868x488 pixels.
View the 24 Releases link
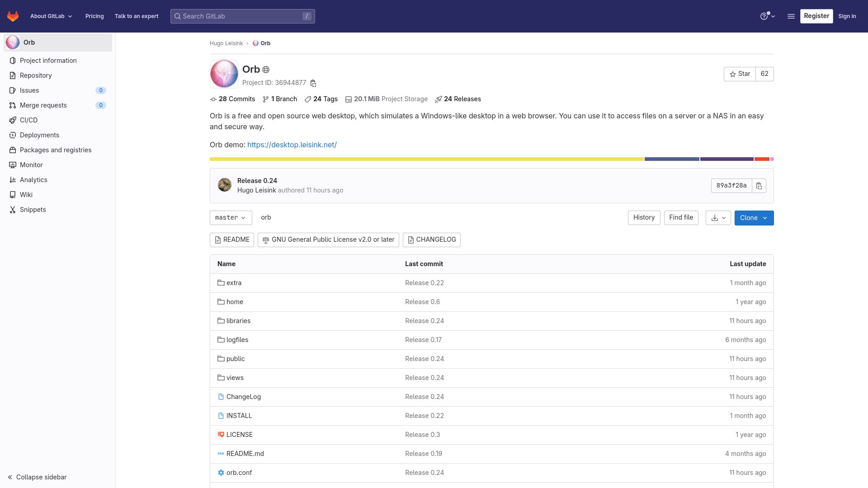point(458,99)
